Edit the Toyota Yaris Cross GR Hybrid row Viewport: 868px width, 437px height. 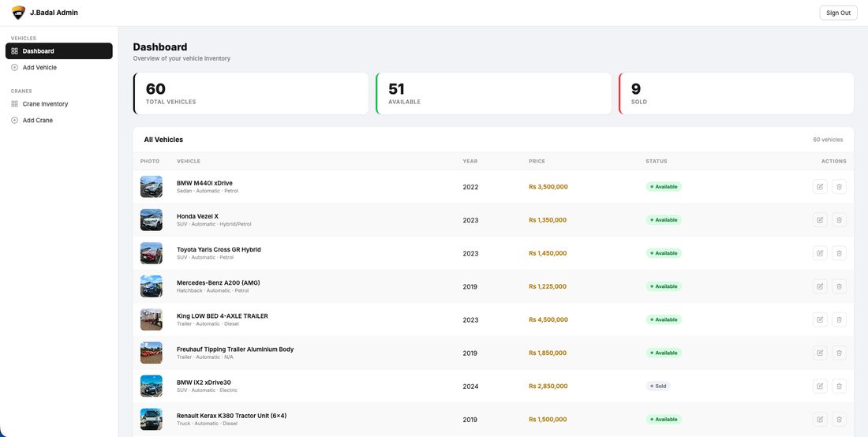[820, 253]
